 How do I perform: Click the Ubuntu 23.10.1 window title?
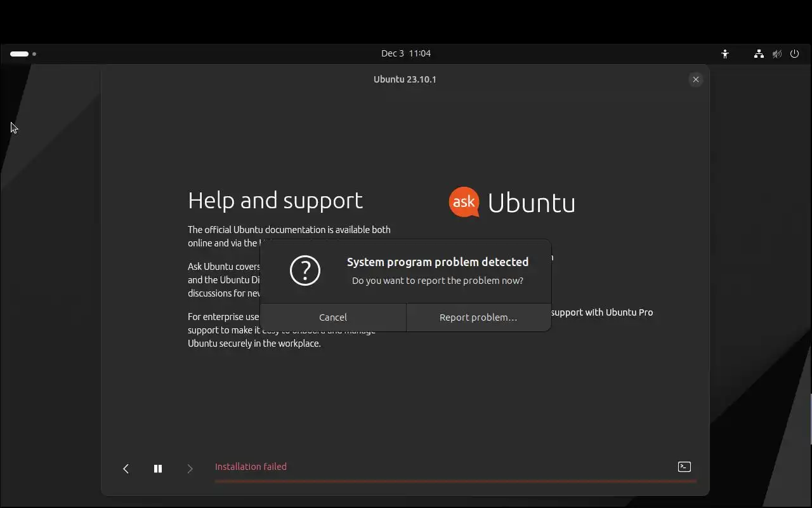405,79
